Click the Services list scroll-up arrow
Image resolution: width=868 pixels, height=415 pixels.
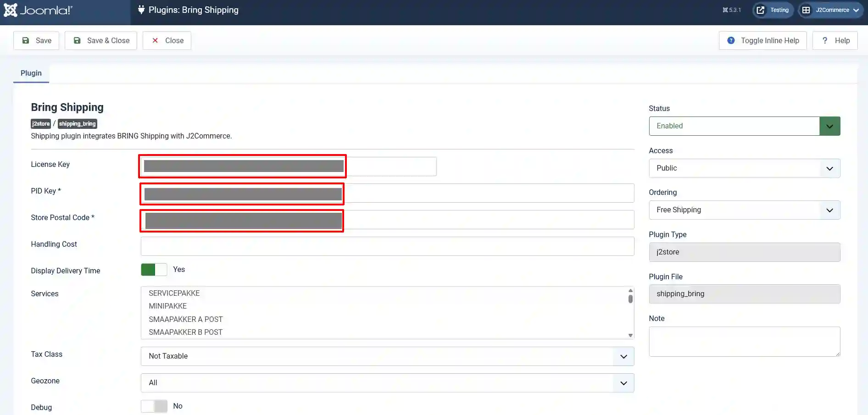630,290
